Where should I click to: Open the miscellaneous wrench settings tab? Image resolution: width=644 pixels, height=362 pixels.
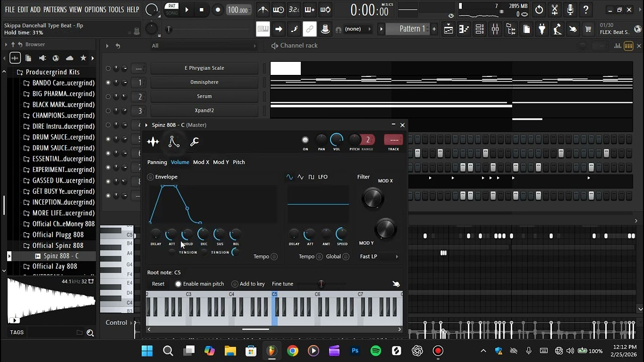tap(194, 142)
